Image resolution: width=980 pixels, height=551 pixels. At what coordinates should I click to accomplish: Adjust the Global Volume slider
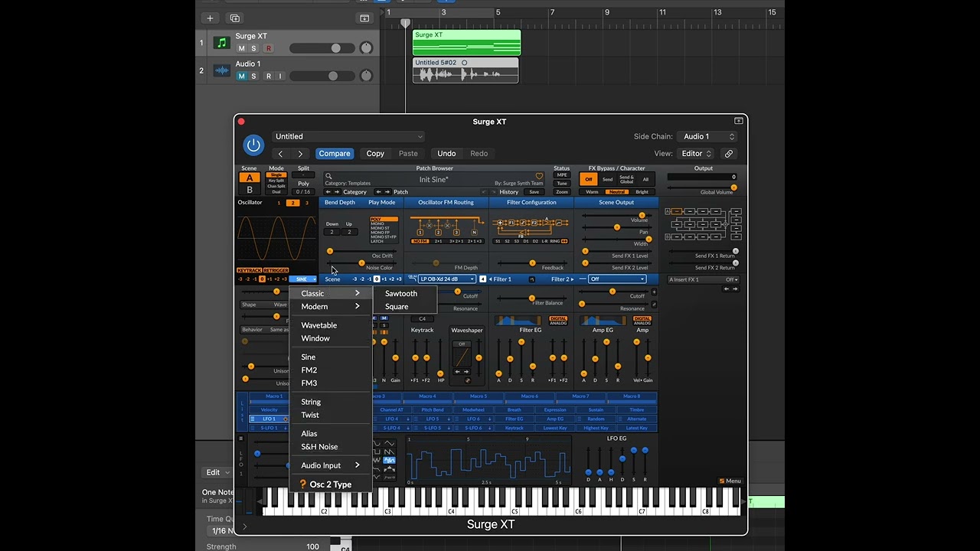(x=701, y=187)
